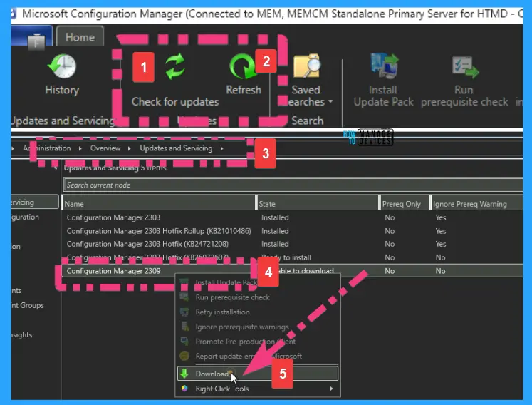Sort by Ignore Prereq Warning column header
The image size is (532, 405).
(477, 204)
